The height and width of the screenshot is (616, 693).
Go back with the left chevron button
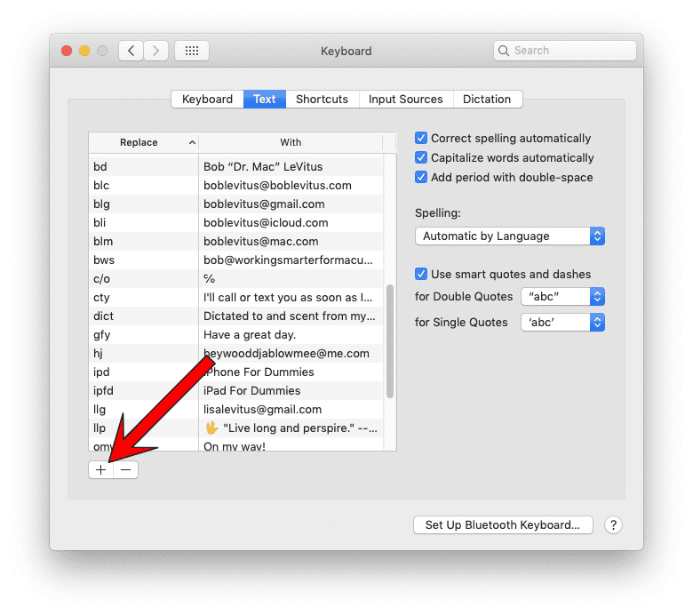pyautogui.click(x=131, y=51)
